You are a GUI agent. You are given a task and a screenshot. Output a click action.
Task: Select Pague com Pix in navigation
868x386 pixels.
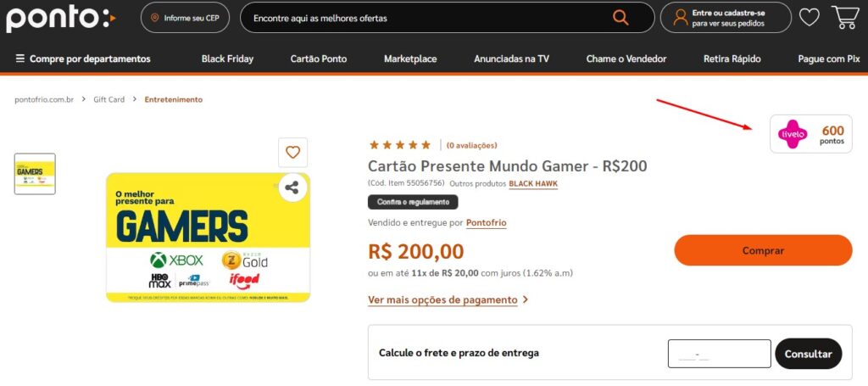829,59
